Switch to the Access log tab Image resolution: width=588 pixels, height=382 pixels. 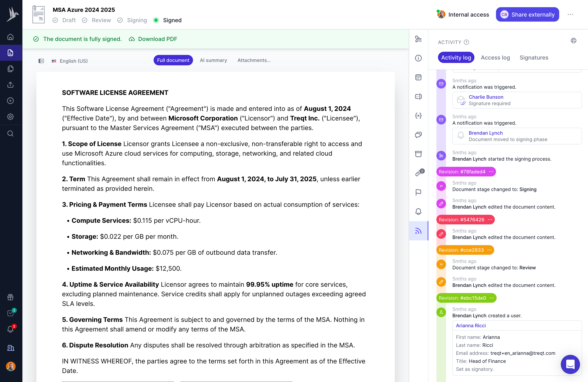(x=495, y=57)
